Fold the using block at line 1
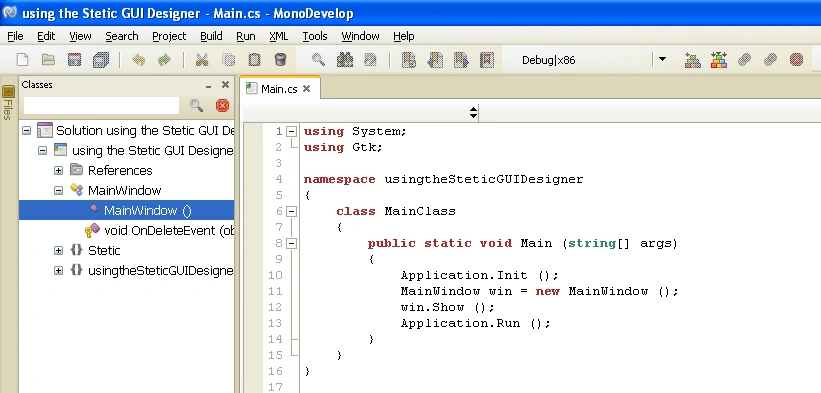821x393 pixels. [x=292, y=131]
